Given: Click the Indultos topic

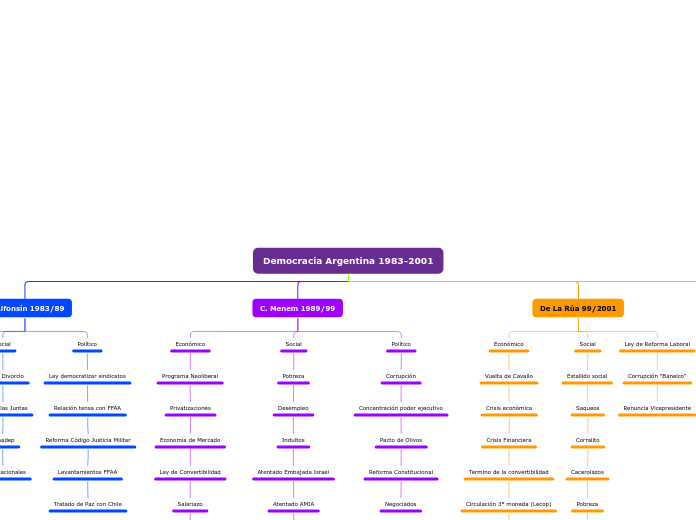Looking at the screenshot, I should [293, 440].
